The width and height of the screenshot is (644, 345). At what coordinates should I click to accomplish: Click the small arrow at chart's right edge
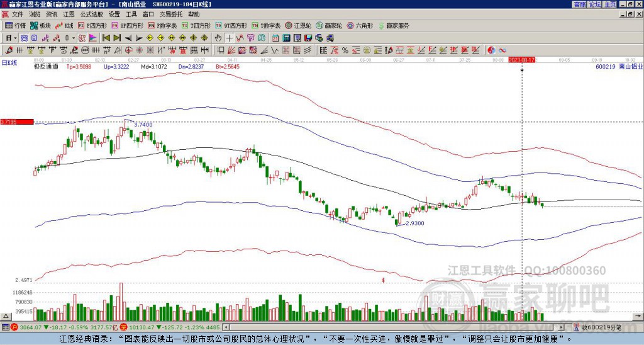(639, 316)
